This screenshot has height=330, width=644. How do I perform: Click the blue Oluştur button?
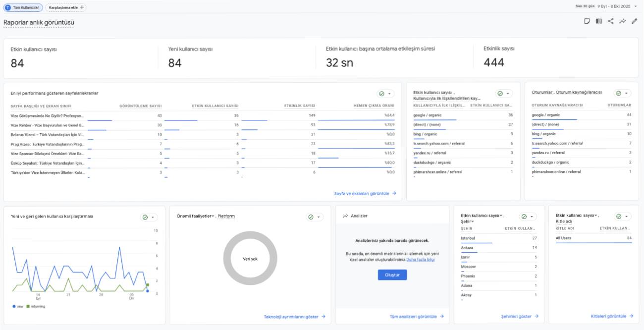(392, 275)
